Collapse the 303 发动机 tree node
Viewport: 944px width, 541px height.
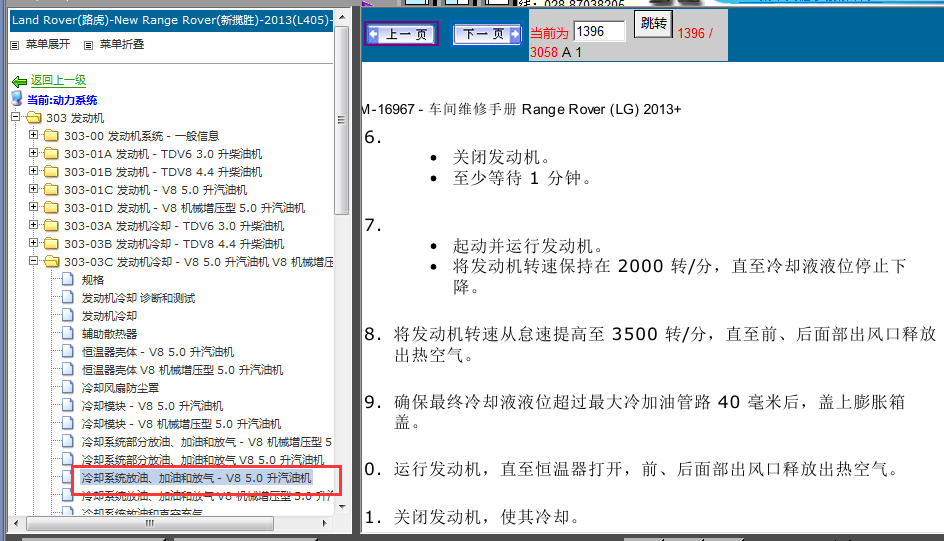[x=16, y=117]
